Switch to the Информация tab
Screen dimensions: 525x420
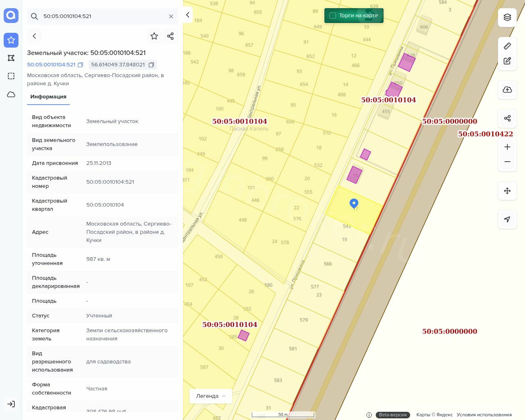(48, 97)
